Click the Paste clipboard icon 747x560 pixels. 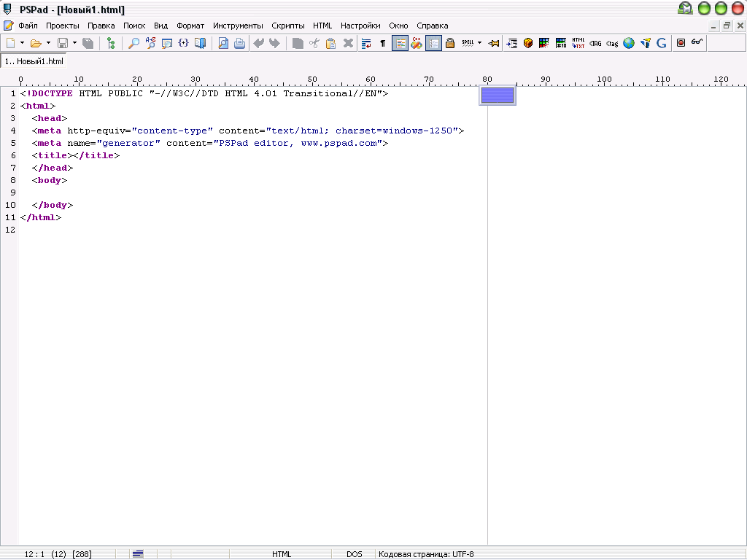pos(330,43)
